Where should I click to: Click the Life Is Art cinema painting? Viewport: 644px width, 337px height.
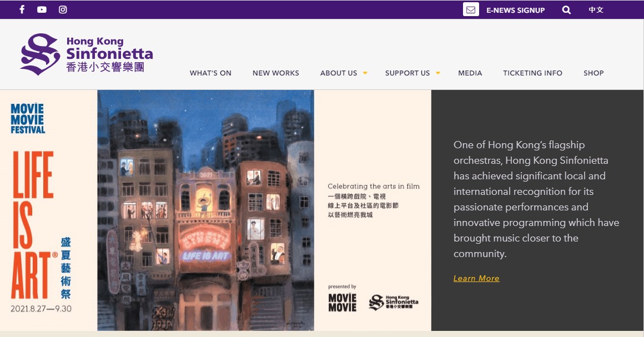pos(205,210)
